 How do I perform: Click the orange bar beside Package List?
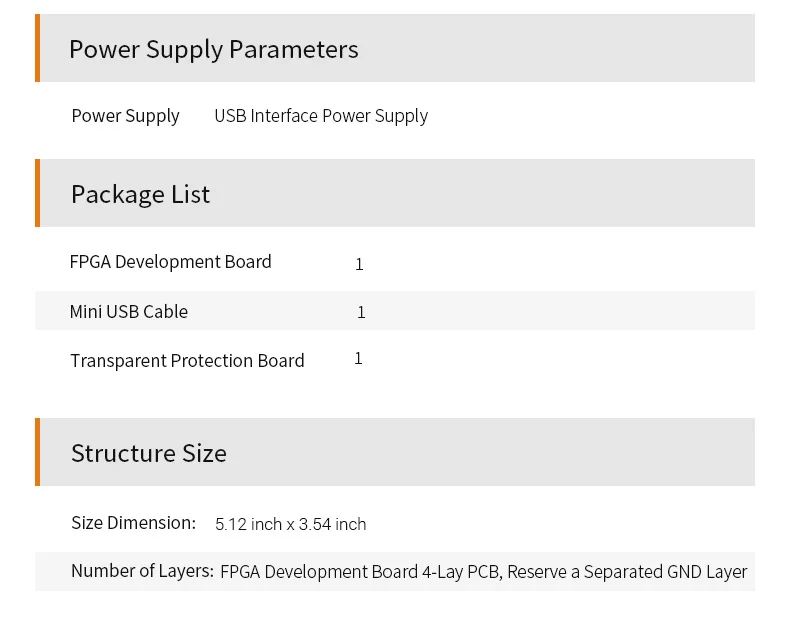tap(38, 193)
